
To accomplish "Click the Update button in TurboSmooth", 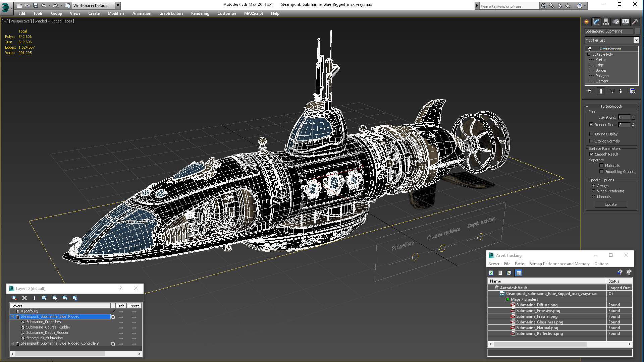I will (610, 204).
